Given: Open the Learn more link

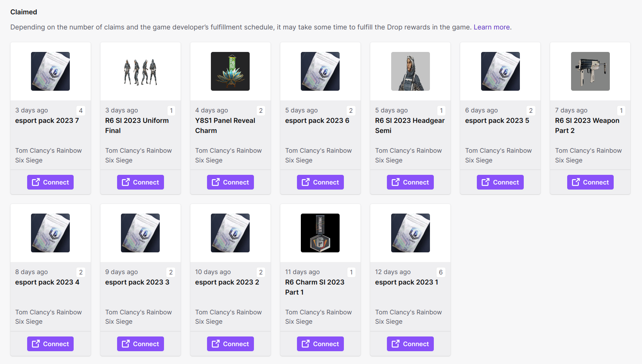Looking at the screenshot, I should click(x=492, y=27).
